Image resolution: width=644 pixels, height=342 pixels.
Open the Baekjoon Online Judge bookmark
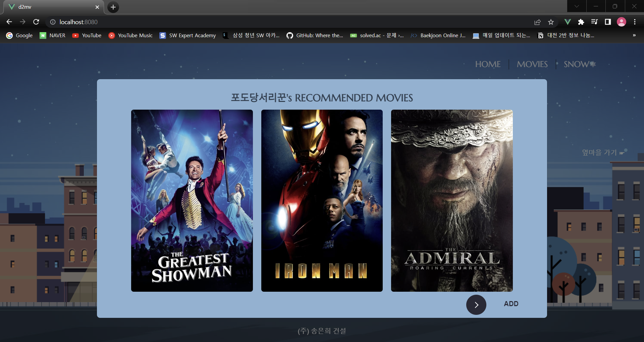pyautogui.click(x=438, y=35)
